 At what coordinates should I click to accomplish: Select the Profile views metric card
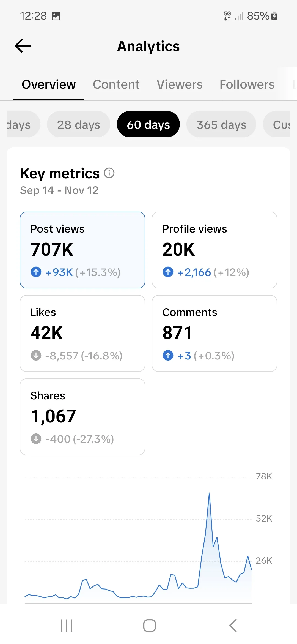point(215,250)
